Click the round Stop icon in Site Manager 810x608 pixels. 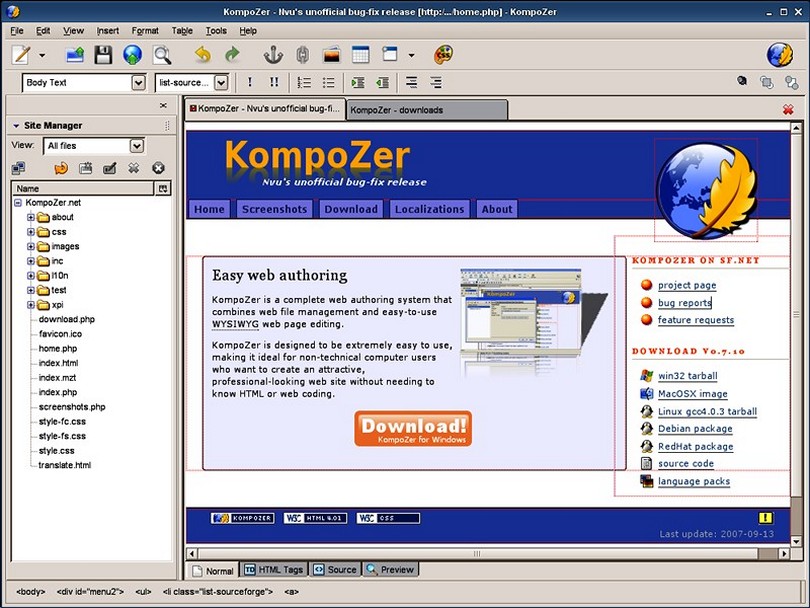(x=158, y=168)
